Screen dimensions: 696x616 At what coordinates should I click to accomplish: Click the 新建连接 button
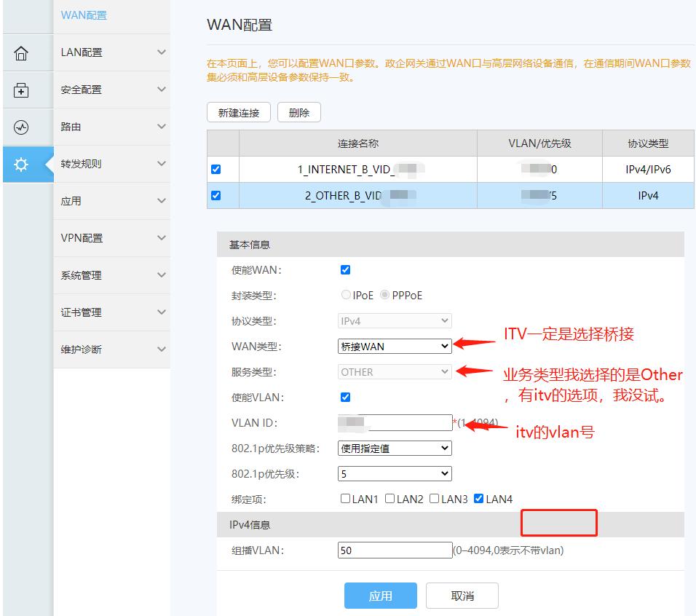(x=240, y=112)
